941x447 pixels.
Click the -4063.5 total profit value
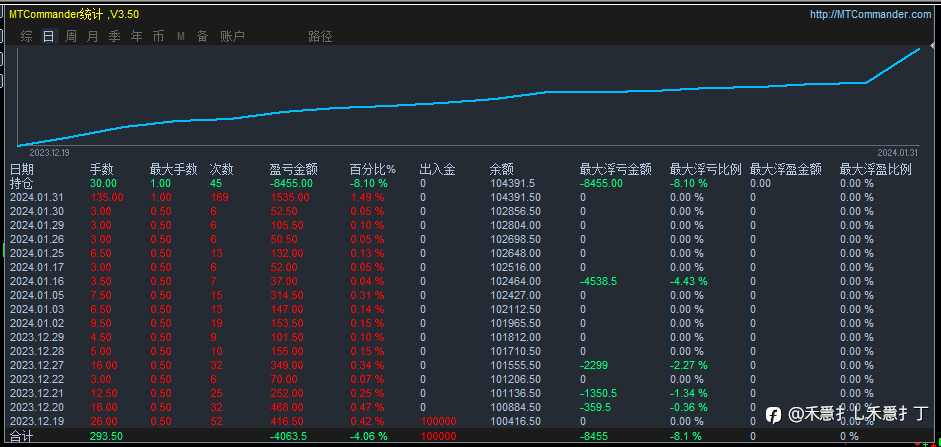(x=290, y=436)
